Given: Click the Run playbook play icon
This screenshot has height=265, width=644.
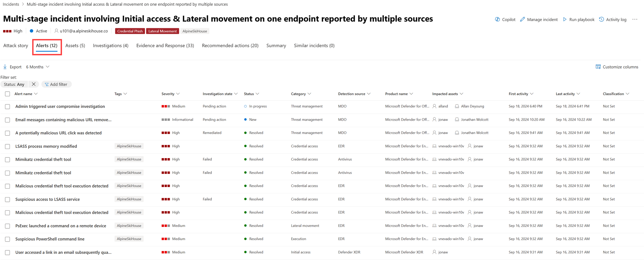Looking at the screenshot, I should (x=565, y=19).
